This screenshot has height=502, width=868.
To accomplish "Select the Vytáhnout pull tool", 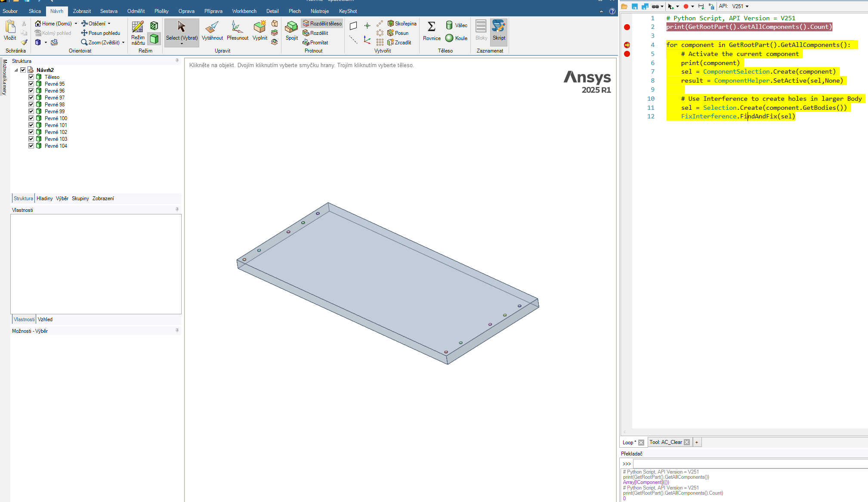I will point(212,30).
